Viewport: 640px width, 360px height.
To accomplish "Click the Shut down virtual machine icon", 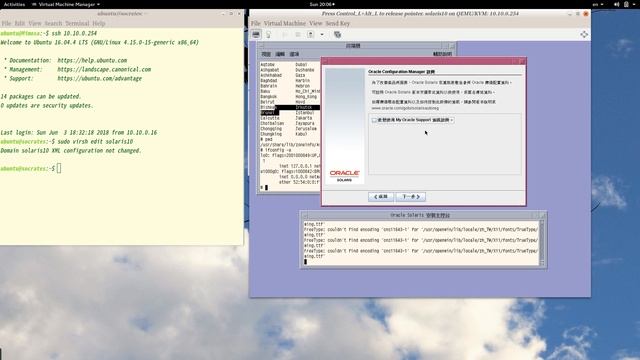I will (x=311, y=35).
